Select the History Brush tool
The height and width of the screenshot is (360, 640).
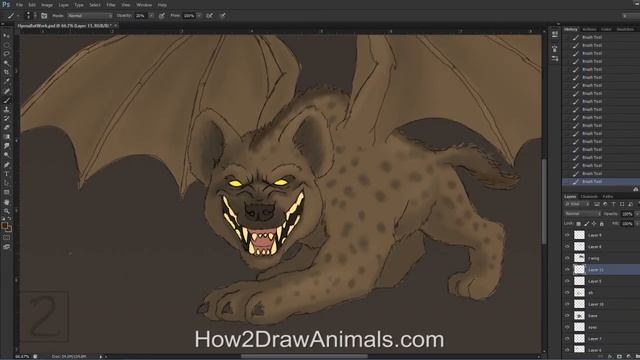coord(7,119)
